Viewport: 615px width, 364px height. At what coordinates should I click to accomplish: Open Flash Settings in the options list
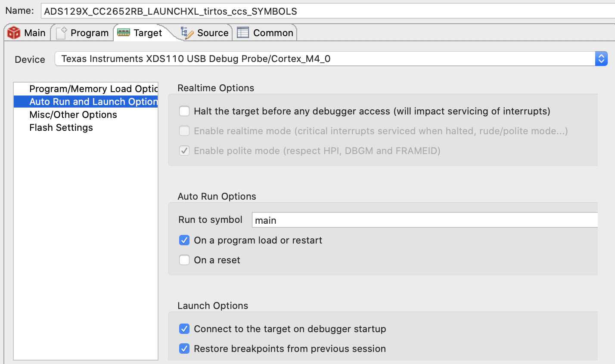click(86, 127)
